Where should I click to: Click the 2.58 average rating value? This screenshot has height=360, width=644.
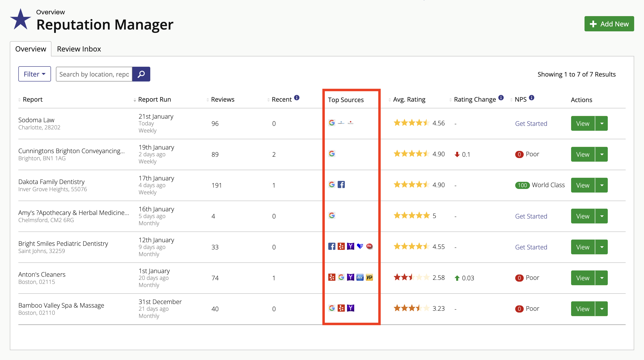(x=439, y=278)
